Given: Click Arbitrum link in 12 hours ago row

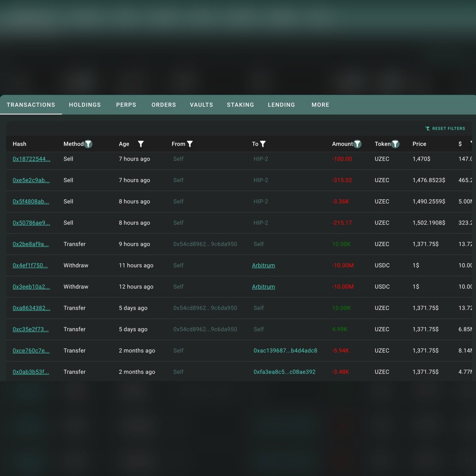Looking at the screenshot, I should coord(263,287).
